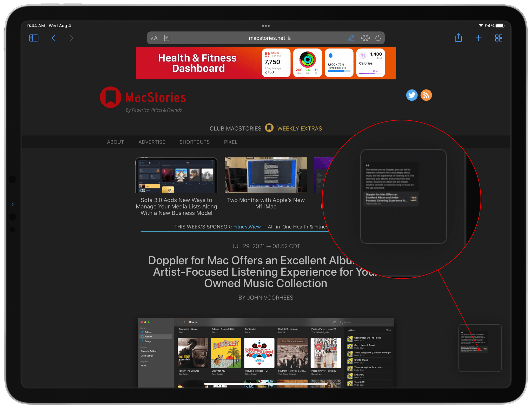Image resolution: width=532 pixels, height=409 pixels.
Task: Show the tab overview grid
Action: pos(499,38)
